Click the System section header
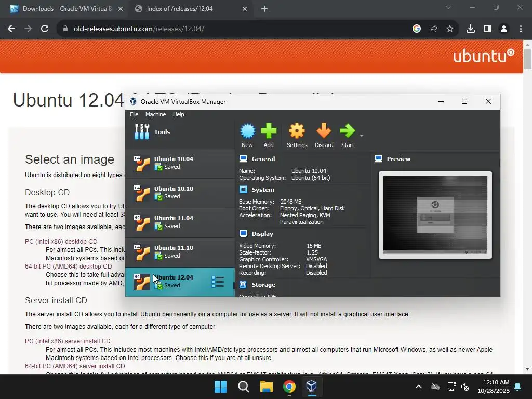 [x=263, y=190]
